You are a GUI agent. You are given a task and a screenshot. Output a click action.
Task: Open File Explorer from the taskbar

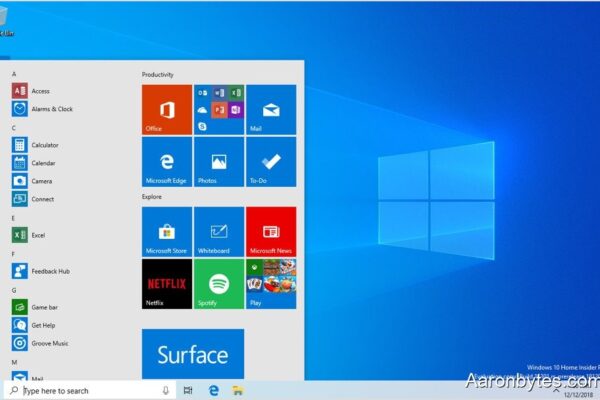(x=239, y=391)
